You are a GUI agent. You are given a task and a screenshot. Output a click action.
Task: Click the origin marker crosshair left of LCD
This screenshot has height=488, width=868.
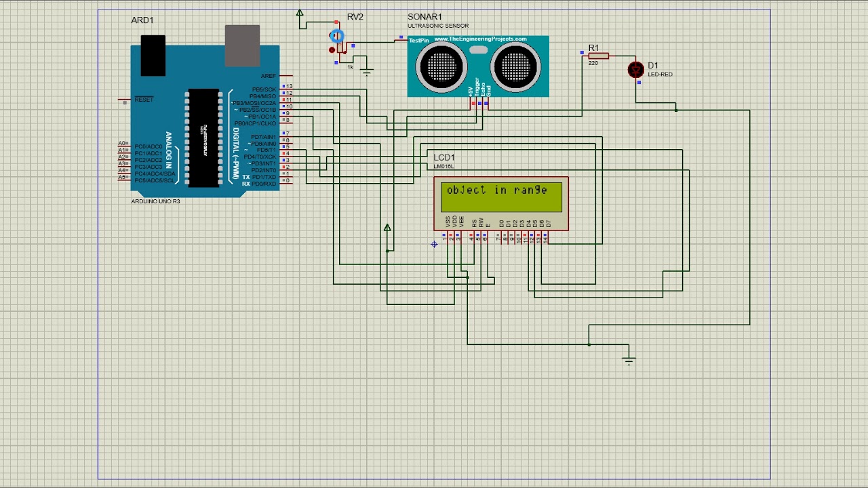point(434,244)
